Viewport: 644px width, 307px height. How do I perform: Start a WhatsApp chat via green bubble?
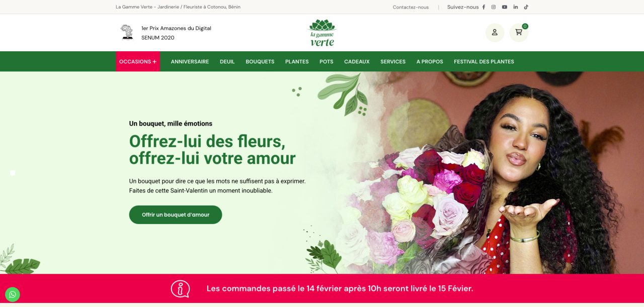(x=12, y=294)
